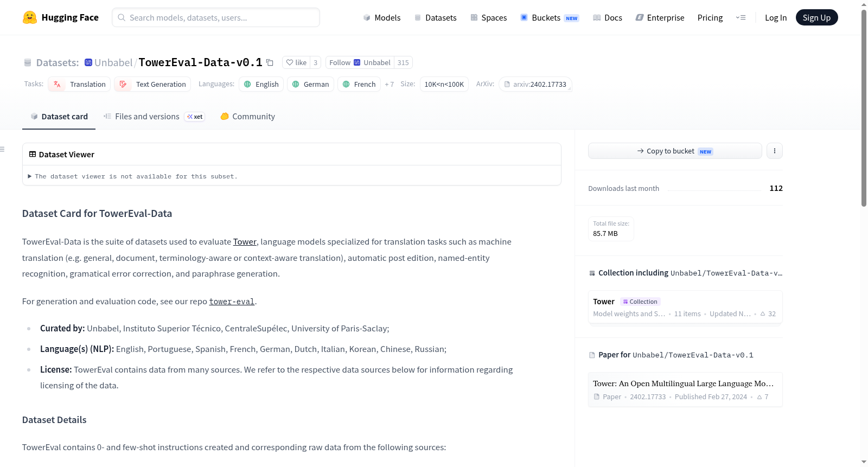The height and width of the screenshot is (467, 868).
Task: Click the 85.7 MB total file size
Action: [x=605, y=234]
